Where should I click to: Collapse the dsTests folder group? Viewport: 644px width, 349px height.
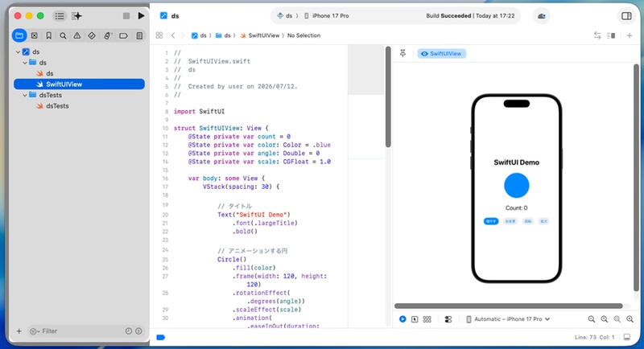pos(25,95)
